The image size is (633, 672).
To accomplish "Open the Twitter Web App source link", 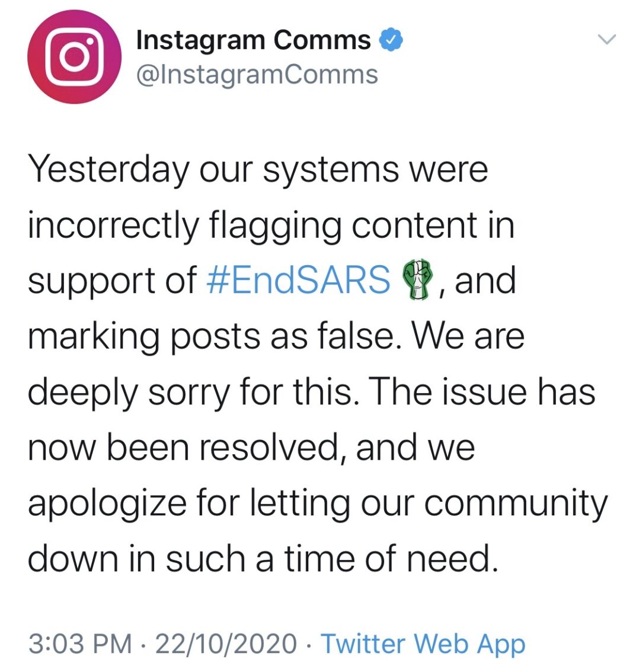I will (x=423, y=644).
